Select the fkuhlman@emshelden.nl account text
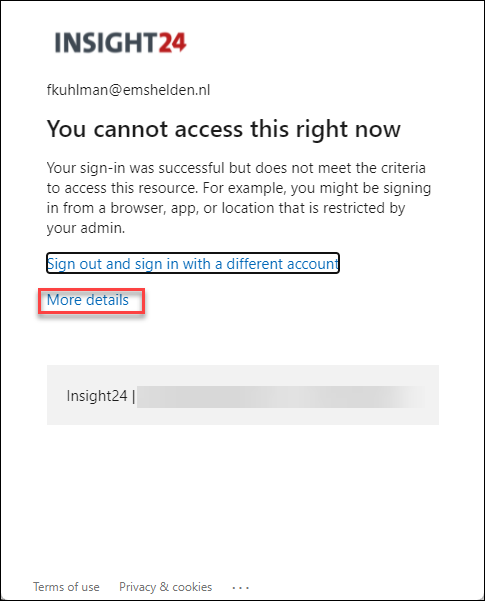 128,90
